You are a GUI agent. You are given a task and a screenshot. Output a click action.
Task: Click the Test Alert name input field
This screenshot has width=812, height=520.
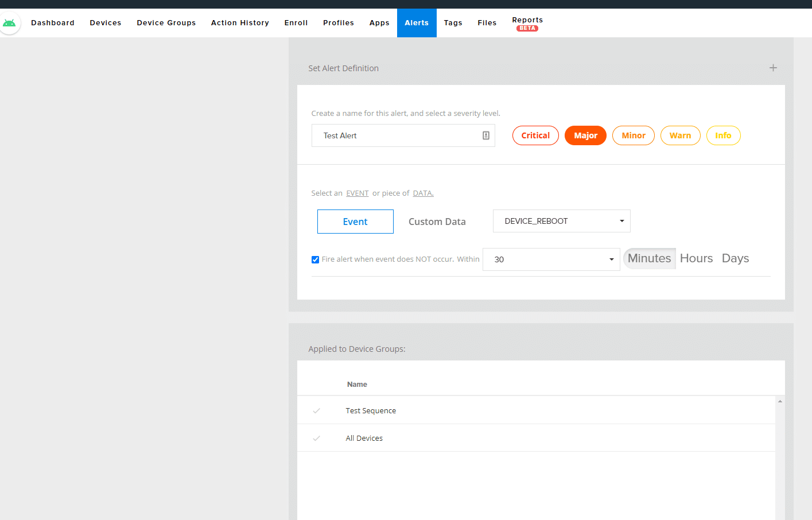[x=403, y=135]
